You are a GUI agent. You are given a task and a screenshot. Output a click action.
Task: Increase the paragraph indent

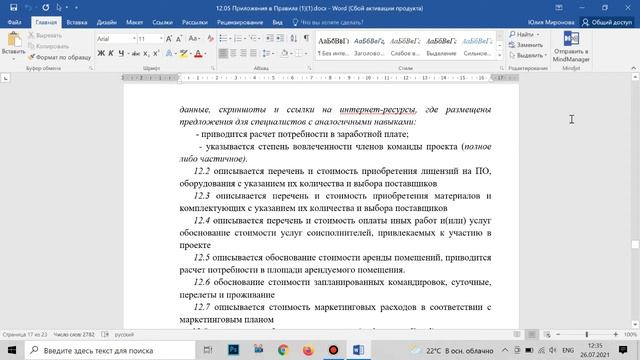click(x=280, y=38)
